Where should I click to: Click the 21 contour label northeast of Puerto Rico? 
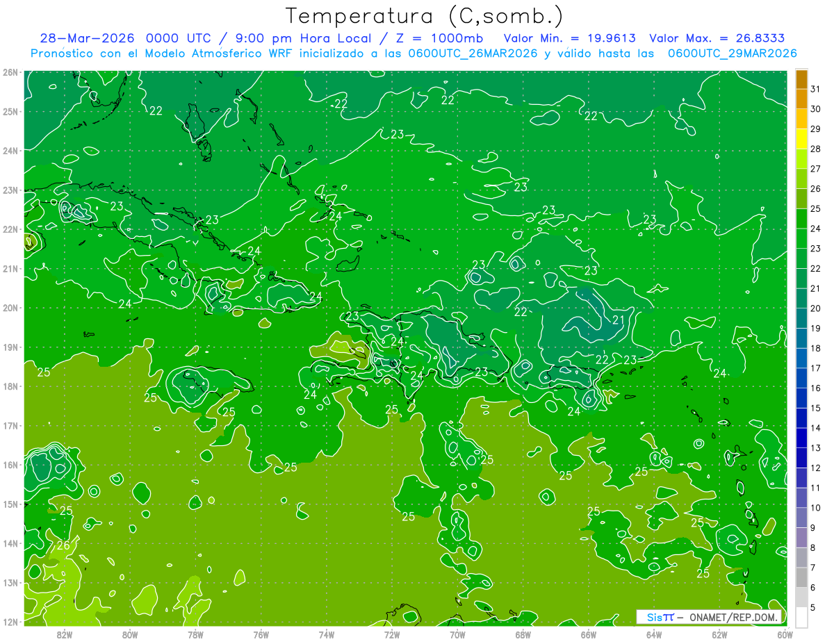tap(618, 320)
